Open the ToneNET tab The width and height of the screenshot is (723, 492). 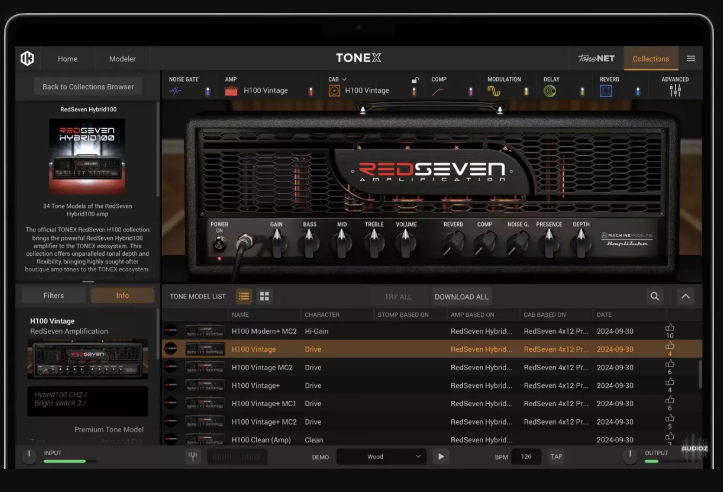pos(597,58)
